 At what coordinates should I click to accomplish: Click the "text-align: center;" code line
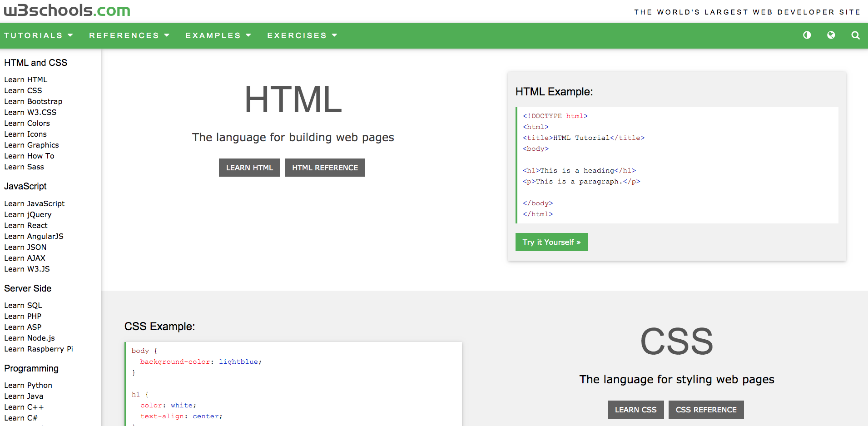[181, 416]
